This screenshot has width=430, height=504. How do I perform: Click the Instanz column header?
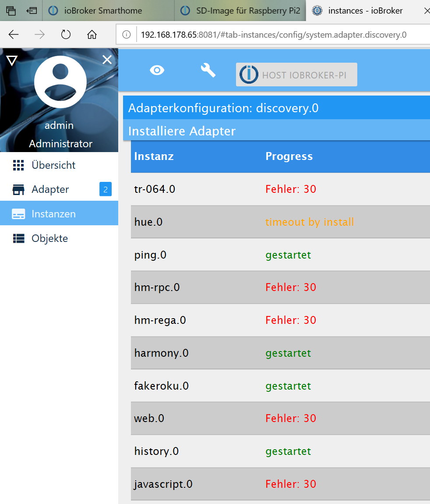(x=154, y=156)
